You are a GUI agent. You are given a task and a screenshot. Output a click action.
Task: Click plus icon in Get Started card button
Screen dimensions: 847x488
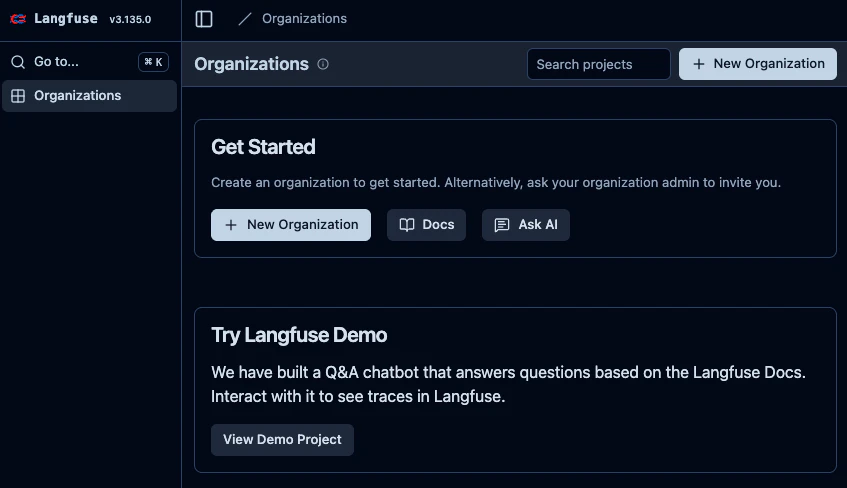(231, 225)
